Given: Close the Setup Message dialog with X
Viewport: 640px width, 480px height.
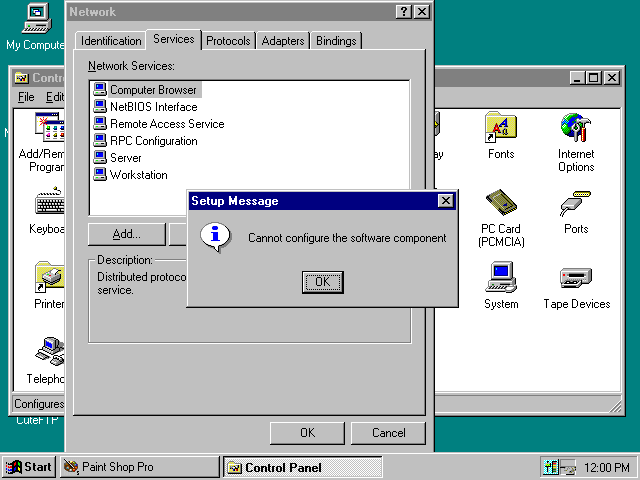Looking at the screenshot, I should 445,201.
